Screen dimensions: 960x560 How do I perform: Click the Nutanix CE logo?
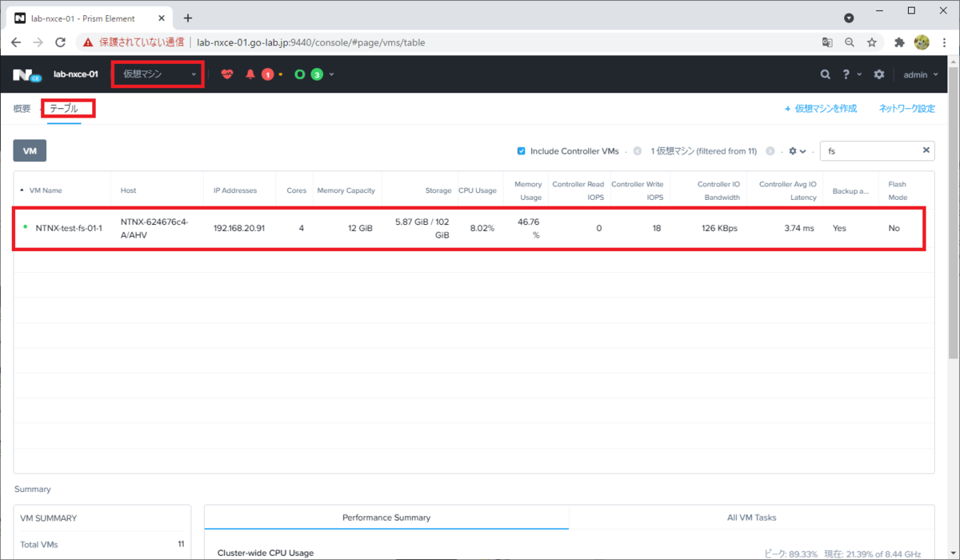26,75
